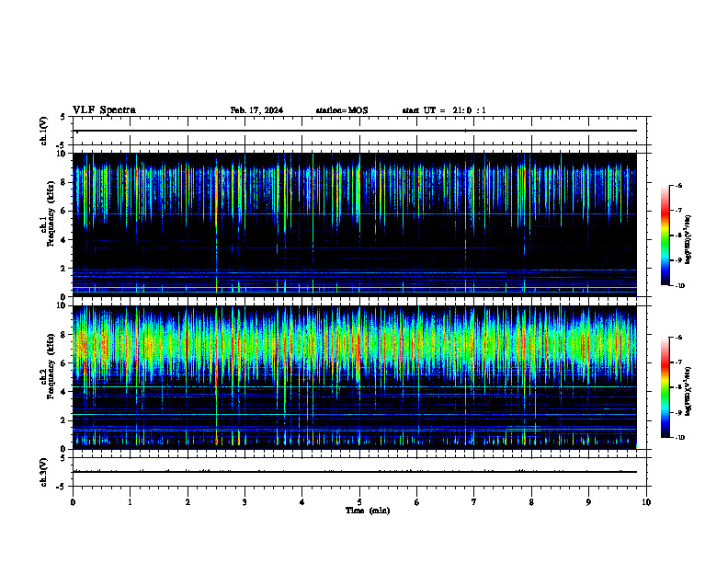The height and width of the screenshot is (563, 728).
Task: Click the time axis tick label "2"
Action: coord(188,502)
